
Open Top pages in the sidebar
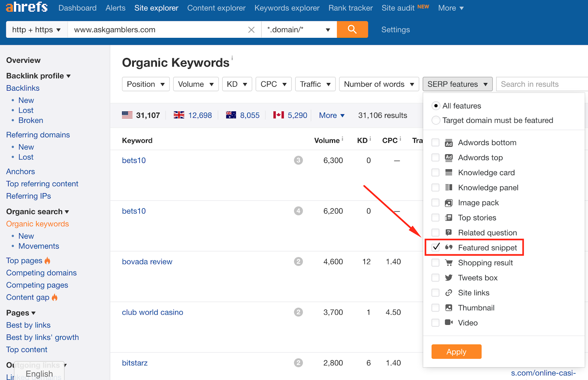click(24, 260)
